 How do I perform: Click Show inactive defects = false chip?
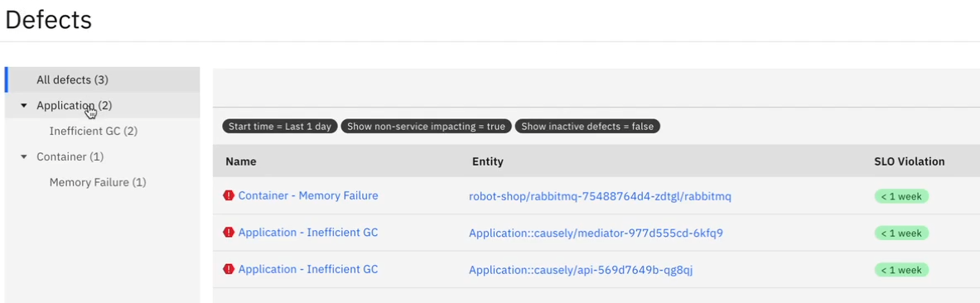(x=587, y=126)
